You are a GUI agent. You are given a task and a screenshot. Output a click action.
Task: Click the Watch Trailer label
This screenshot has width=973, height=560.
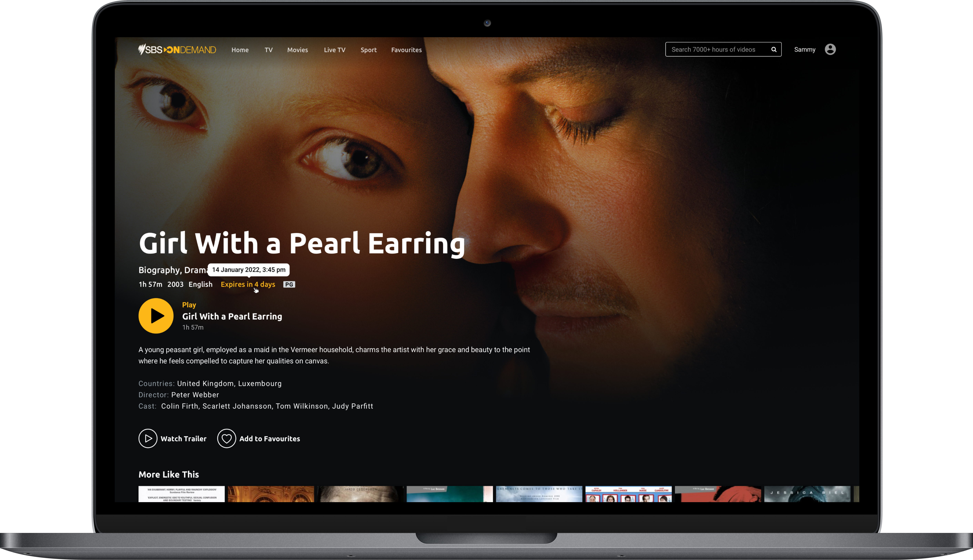tap(183, 439)
